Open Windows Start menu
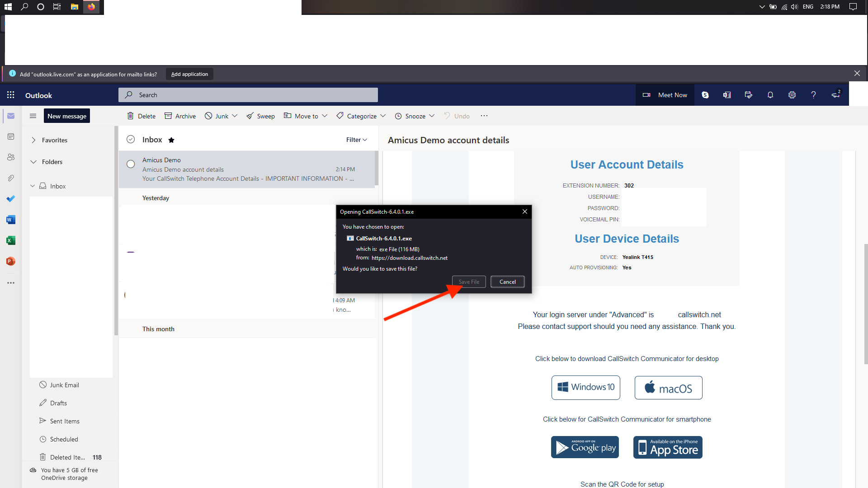 coord(8,7)
